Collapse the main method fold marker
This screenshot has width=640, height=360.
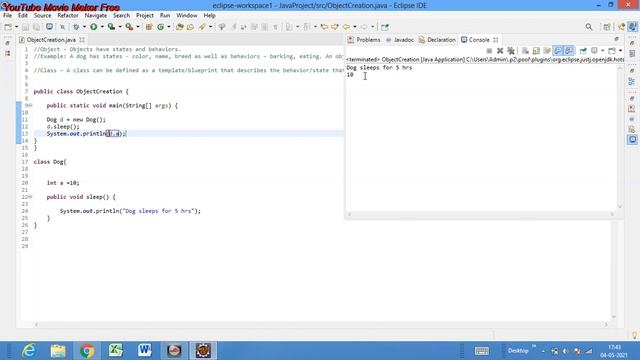tap(30, 105)
